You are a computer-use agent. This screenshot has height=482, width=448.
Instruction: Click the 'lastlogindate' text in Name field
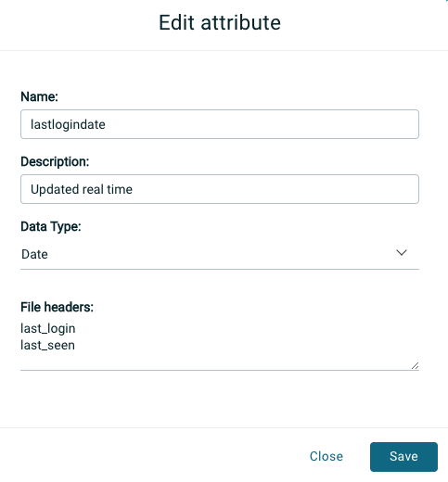[68, 125]
